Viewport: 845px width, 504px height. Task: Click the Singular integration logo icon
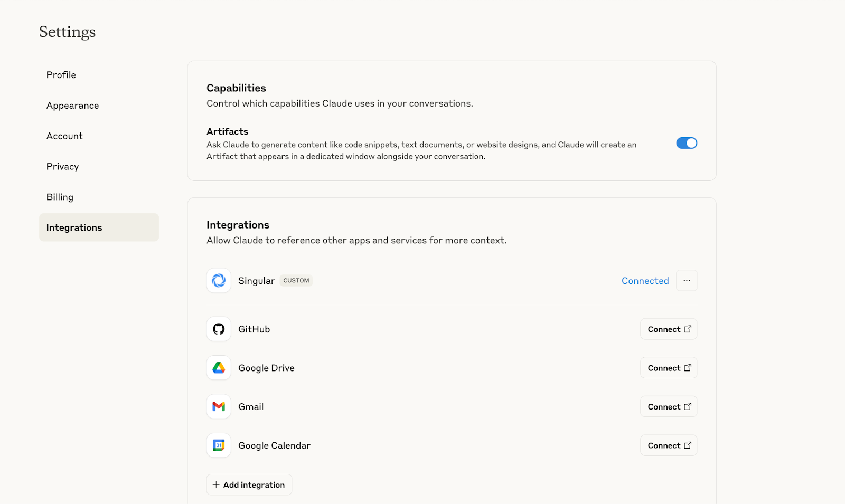click(219, 281)
